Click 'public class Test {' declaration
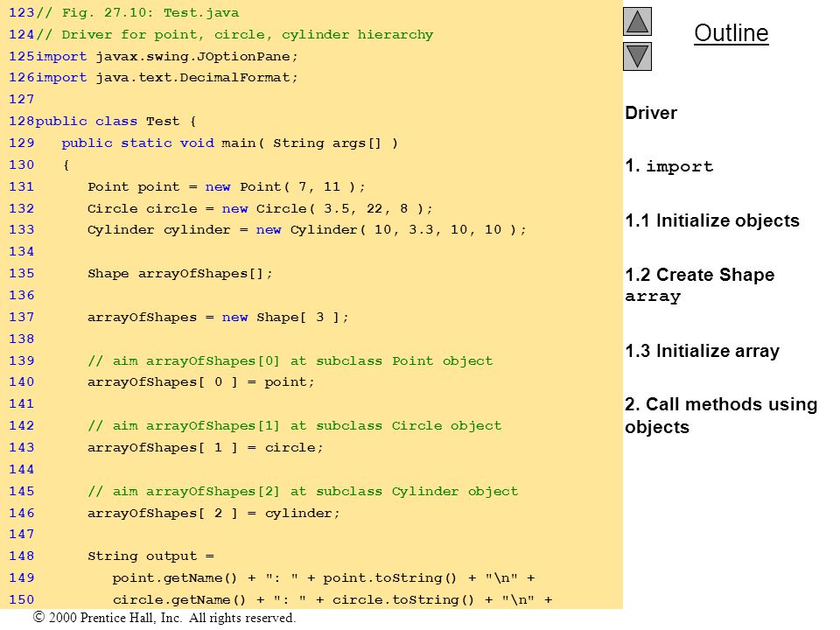The width and height of the screenshot is (840, 630). pos(115,121)
